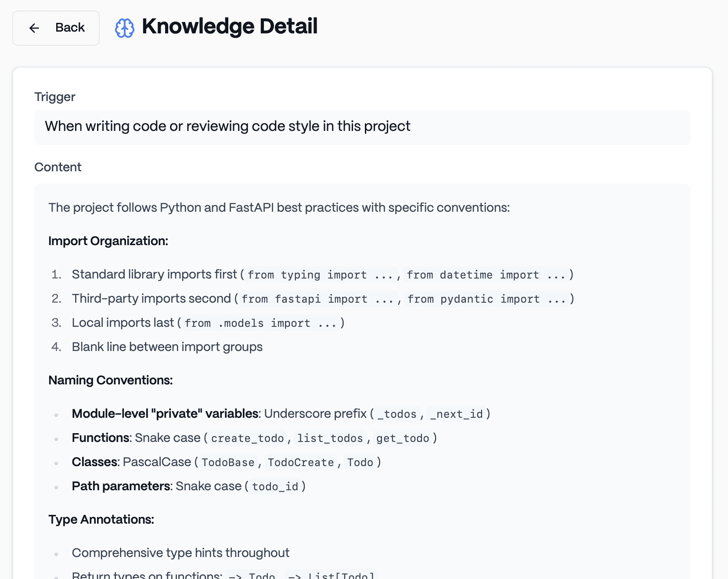This screenshot has height=579, width=728.
Task: Click the brain icon beside Knowledge Detail
Action: (x=125, y=28)
